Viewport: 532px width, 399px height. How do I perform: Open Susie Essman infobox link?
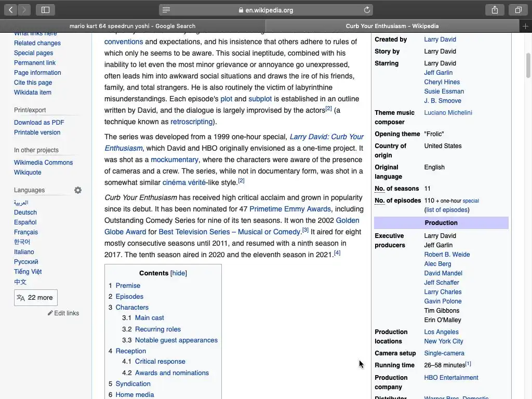coord(444,91)
